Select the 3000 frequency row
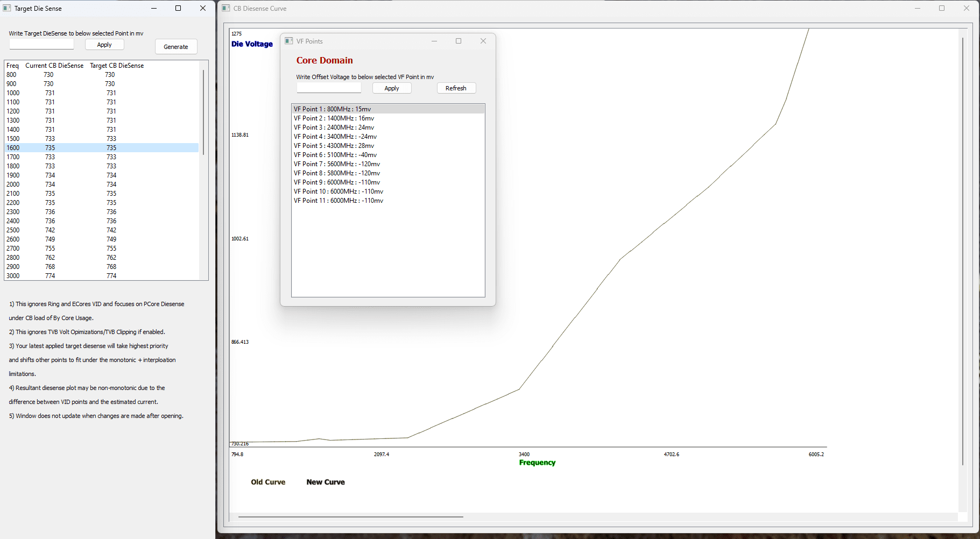980x539 pixels. coord(102,276)
